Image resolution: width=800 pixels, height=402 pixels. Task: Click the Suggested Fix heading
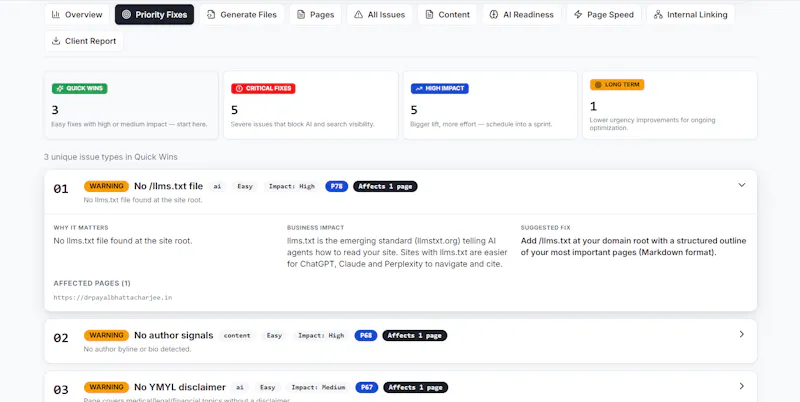[545, 228]
